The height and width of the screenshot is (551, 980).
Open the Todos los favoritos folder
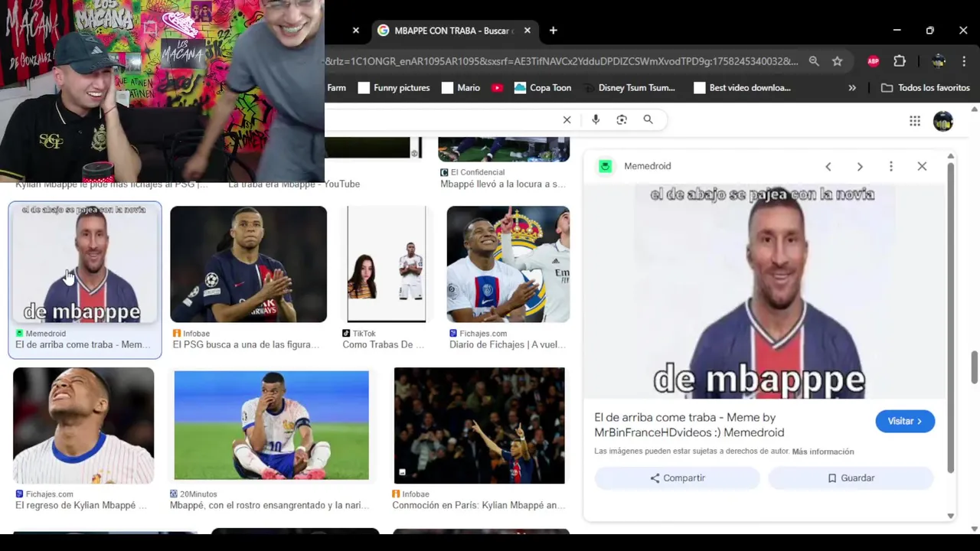click(x=925, y=88)
